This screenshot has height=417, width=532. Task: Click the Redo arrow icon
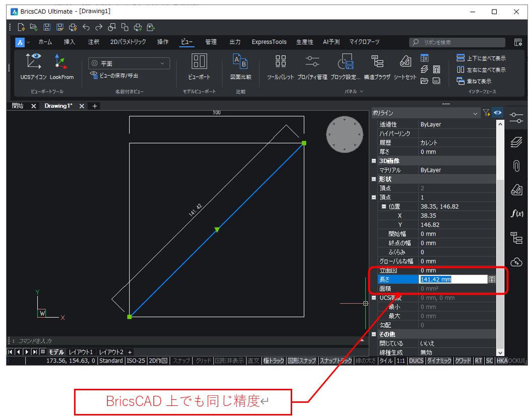point(99,27)
